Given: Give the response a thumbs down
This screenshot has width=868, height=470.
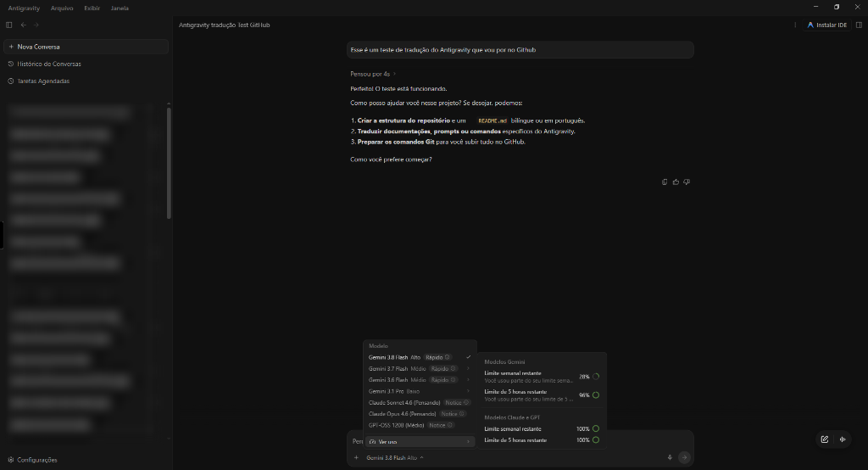Looking at the screenshot, I should (x=687, y=182).
